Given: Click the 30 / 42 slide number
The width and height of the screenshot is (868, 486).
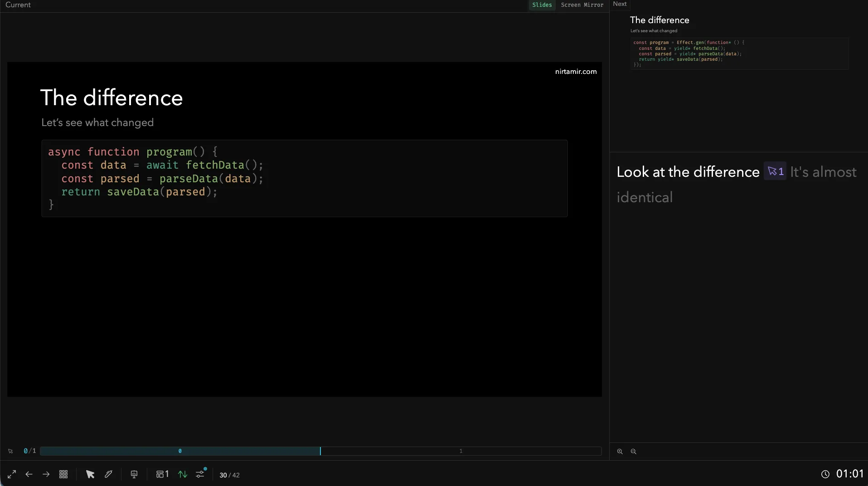Looking at the screenshot, I should [229, 475].
